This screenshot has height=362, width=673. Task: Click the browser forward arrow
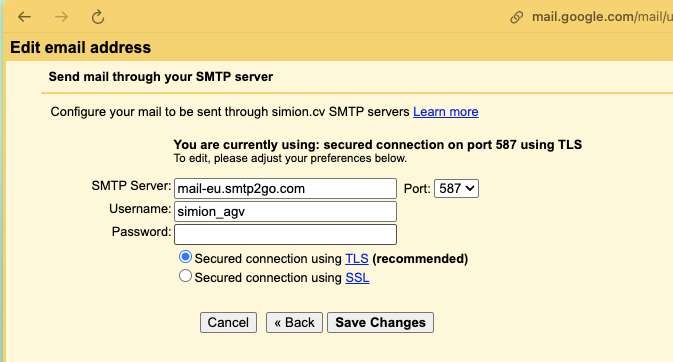click(x=61, y=17)
